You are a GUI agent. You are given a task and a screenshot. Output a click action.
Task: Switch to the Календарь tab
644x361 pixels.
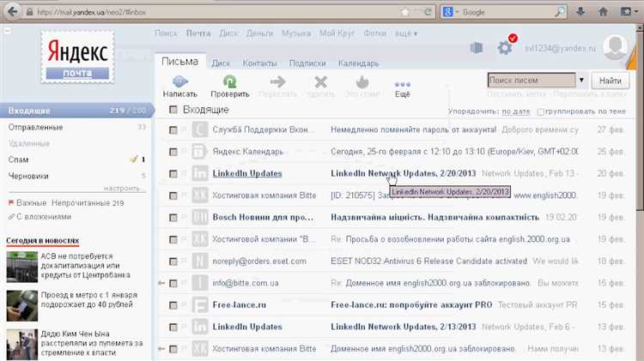tap(358, 63)
